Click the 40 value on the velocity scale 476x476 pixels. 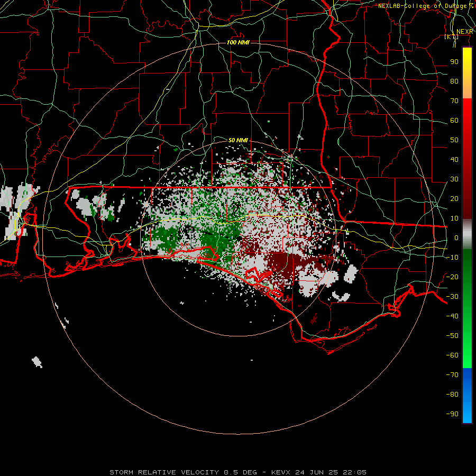pos(454,160)
